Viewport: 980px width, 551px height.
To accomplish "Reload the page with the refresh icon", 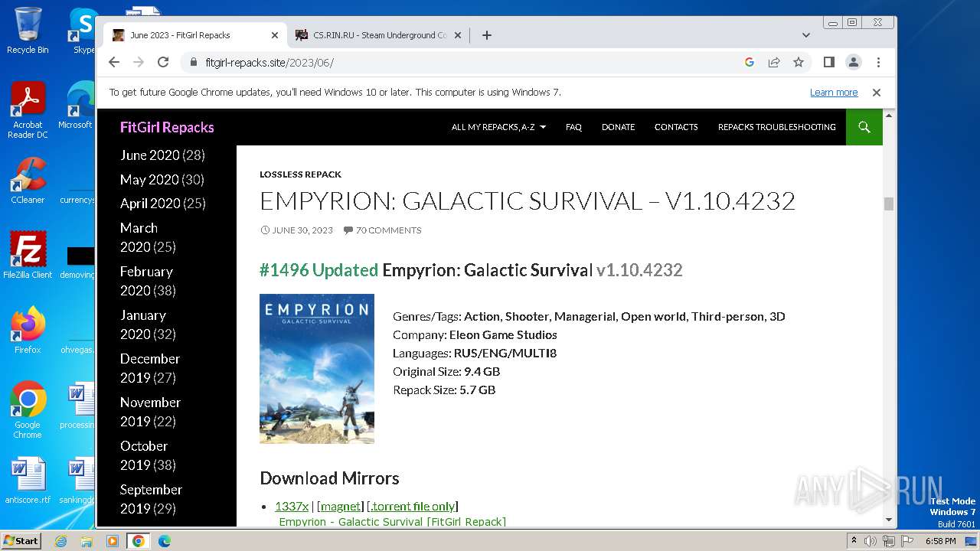I will tap(163, 62).
